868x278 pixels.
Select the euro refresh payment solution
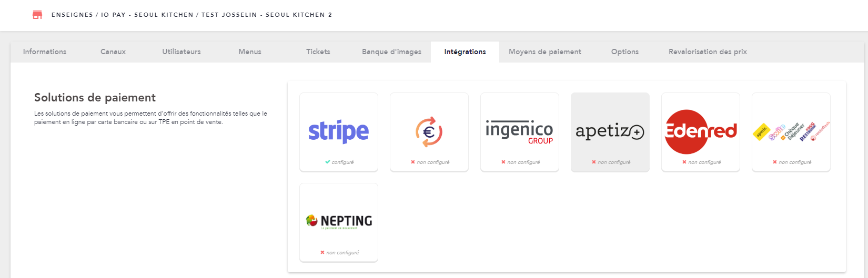coord(429,132)
